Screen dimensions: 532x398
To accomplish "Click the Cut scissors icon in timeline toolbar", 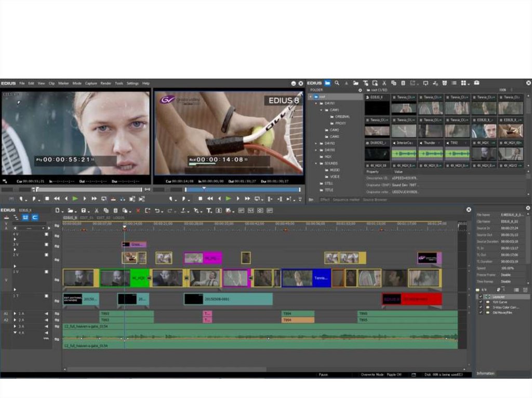I will tap(96, 211).
